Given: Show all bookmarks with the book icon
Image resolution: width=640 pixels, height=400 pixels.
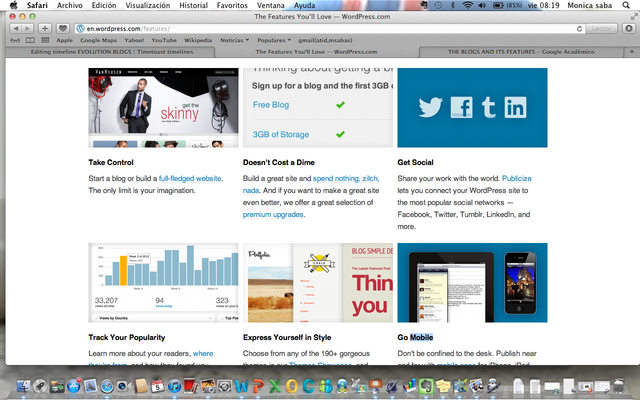Looking at the screenshot, I should coord(30,40).
